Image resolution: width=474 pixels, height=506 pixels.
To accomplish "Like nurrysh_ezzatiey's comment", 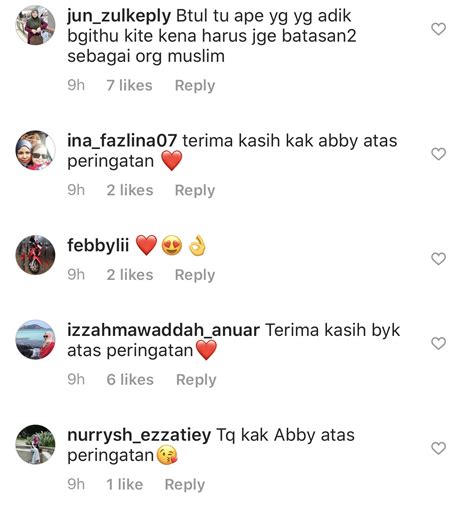I will tap(438, 448).
